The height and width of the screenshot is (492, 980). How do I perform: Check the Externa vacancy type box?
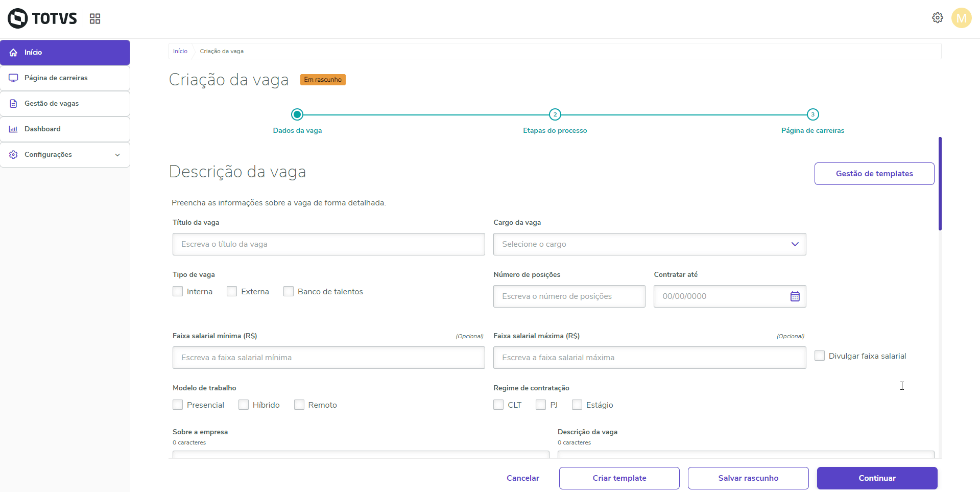[232, 291]
